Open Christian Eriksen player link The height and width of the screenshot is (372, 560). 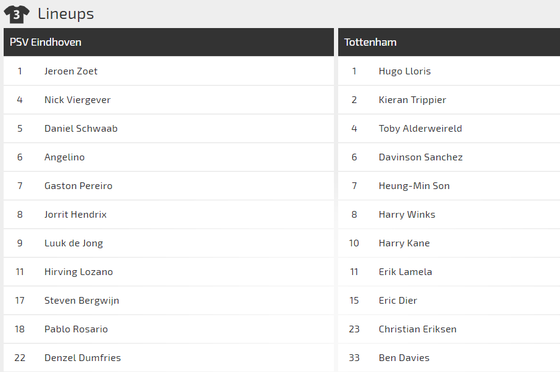tap(418, 329)
